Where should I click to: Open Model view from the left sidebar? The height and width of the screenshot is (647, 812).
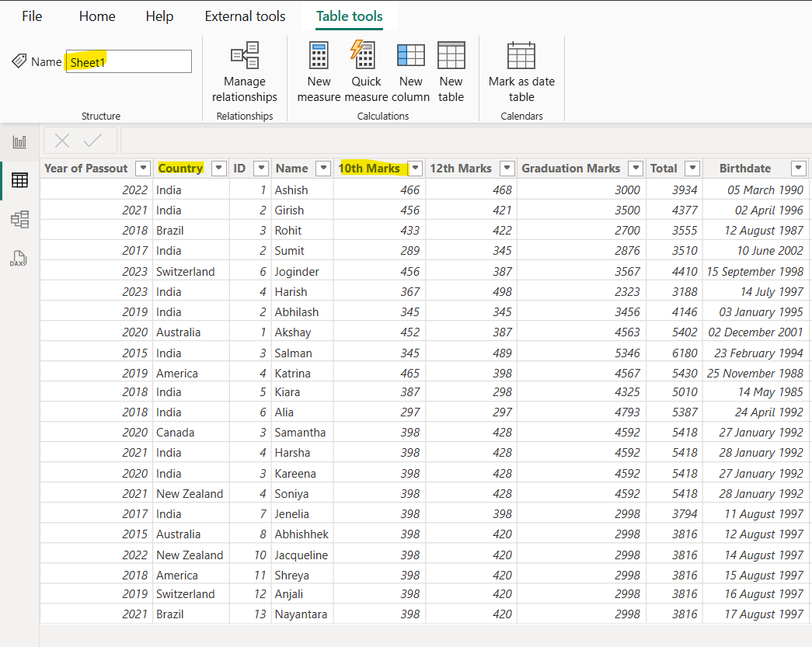(x=19, y=219)
